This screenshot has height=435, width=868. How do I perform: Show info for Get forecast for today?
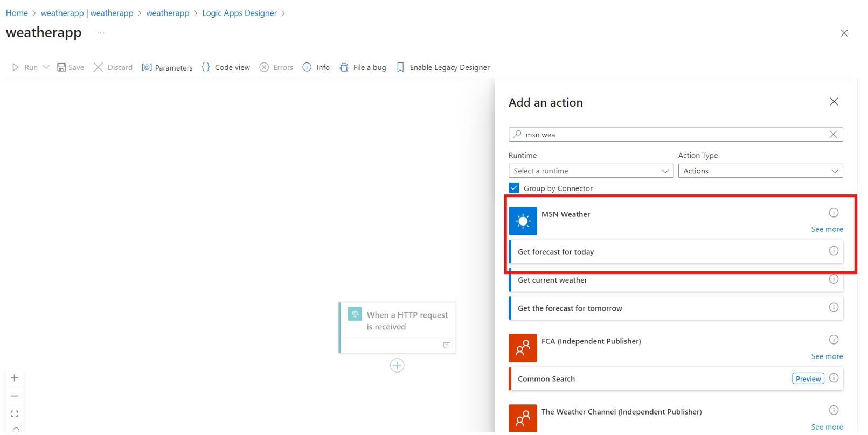coord(834,251)
